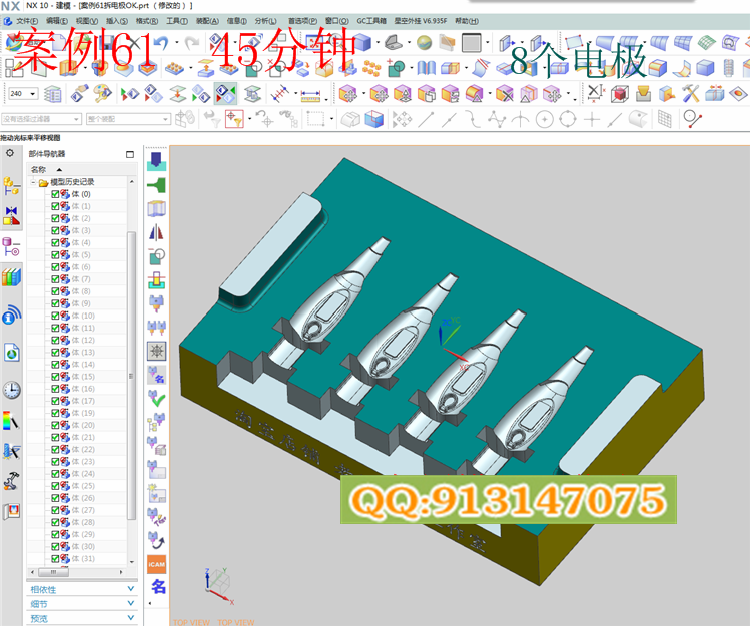Open the 分析(L) menu
Screen dimensions: 750x626
(x=265, y=21)
